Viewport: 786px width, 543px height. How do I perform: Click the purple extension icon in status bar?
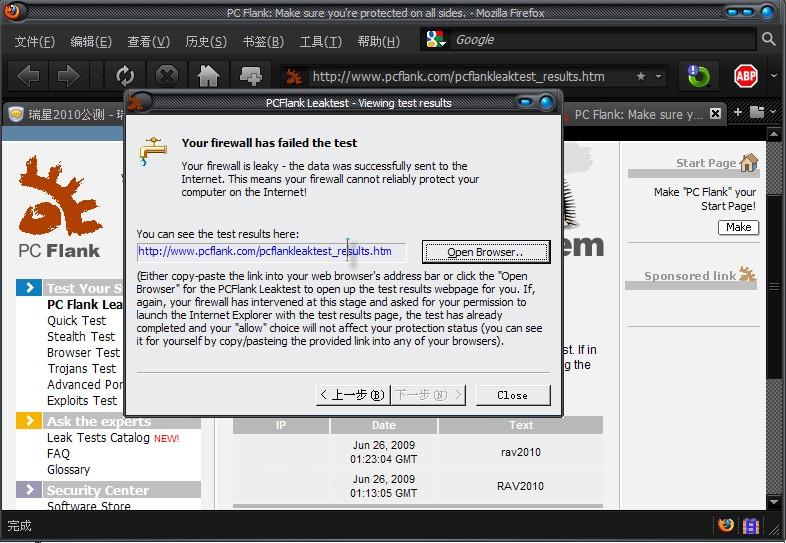(750, 525)
